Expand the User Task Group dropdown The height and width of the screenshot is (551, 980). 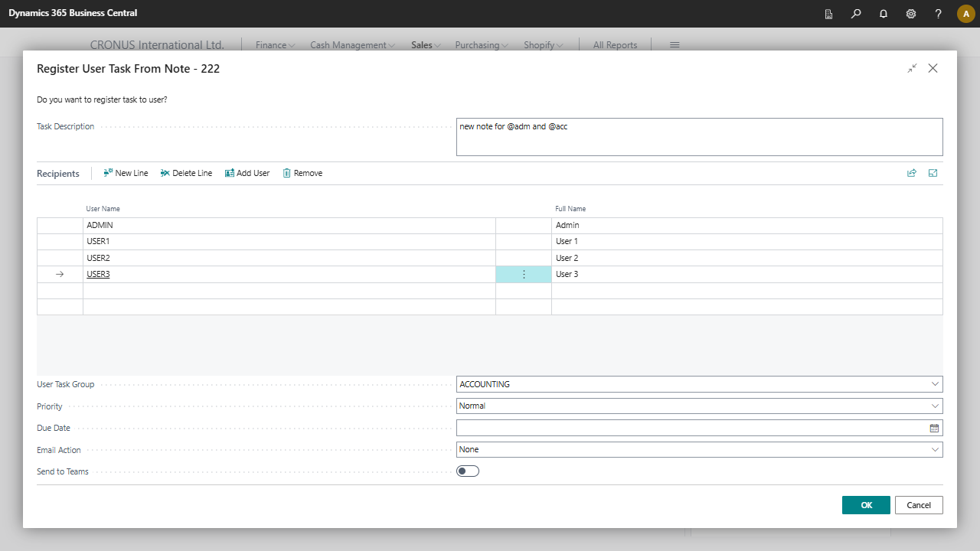(x=935, y=384)
